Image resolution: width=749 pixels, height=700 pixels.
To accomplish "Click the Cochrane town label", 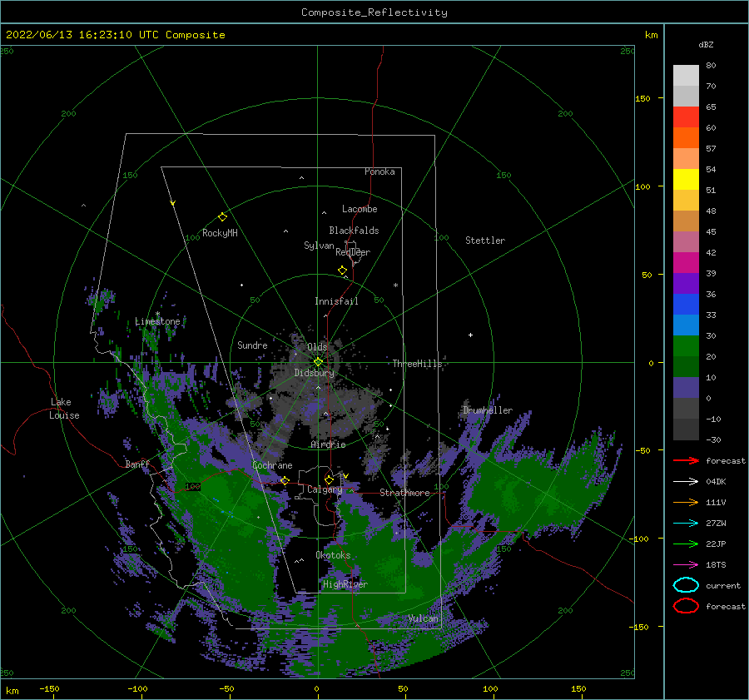I will [272, 465].
